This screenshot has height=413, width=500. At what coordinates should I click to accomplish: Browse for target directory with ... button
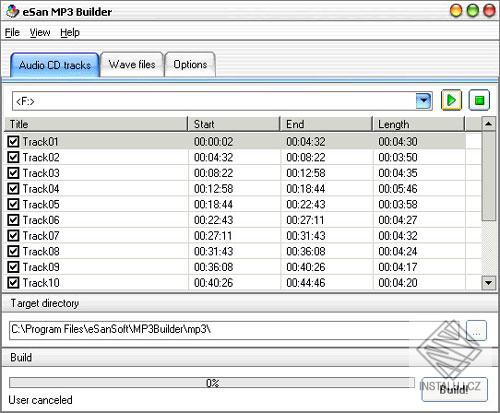click(x=476, y=330)
